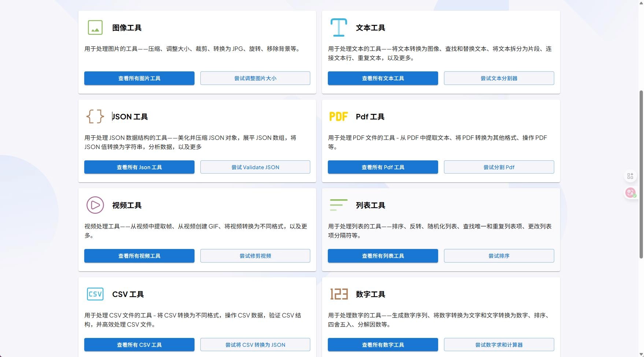Click the green list lines icon

point(339,205)
